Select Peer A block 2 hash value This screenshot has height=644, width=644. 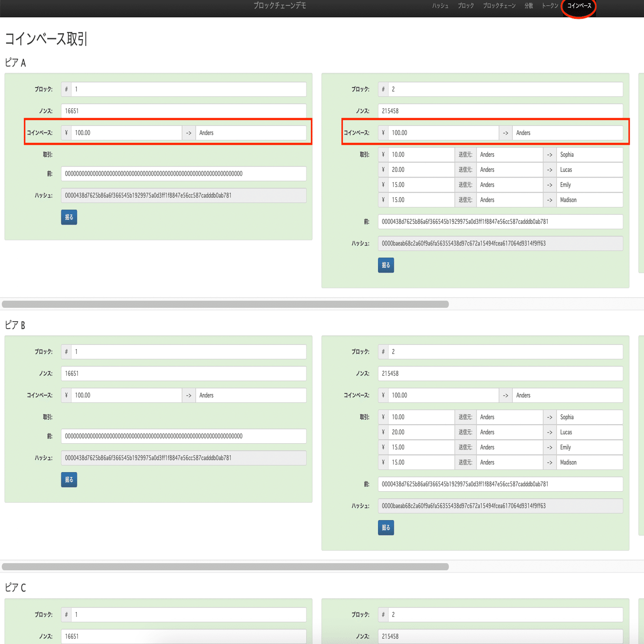[x=501, y=243]
